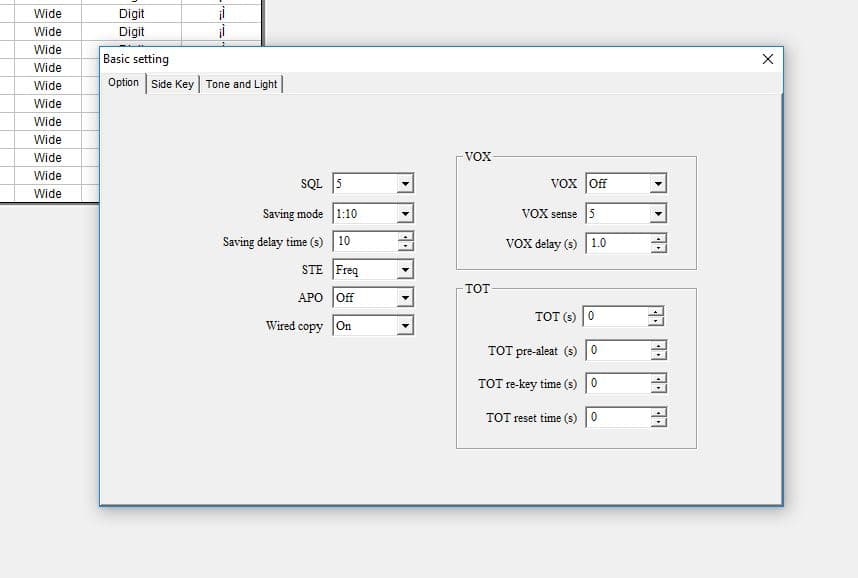Screen dimensions: 858x578
Task: Switch to the Tone and Light tab
Action: pyautogui.click(x=241, y=84)
